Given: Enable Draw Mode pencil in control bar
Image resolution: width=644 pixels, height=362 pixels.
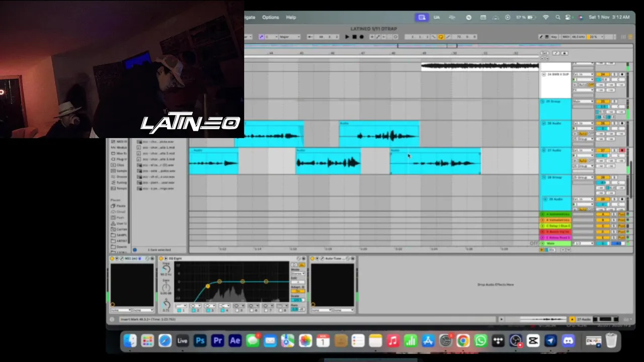Looking at the screenshot, I should coord(541,37).
